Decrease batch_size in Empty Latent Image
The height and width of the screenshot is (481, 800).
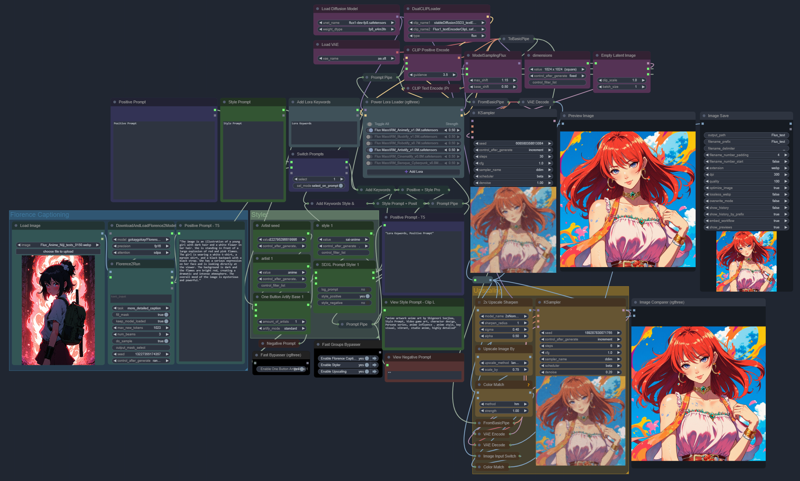(x=600, y=87)
